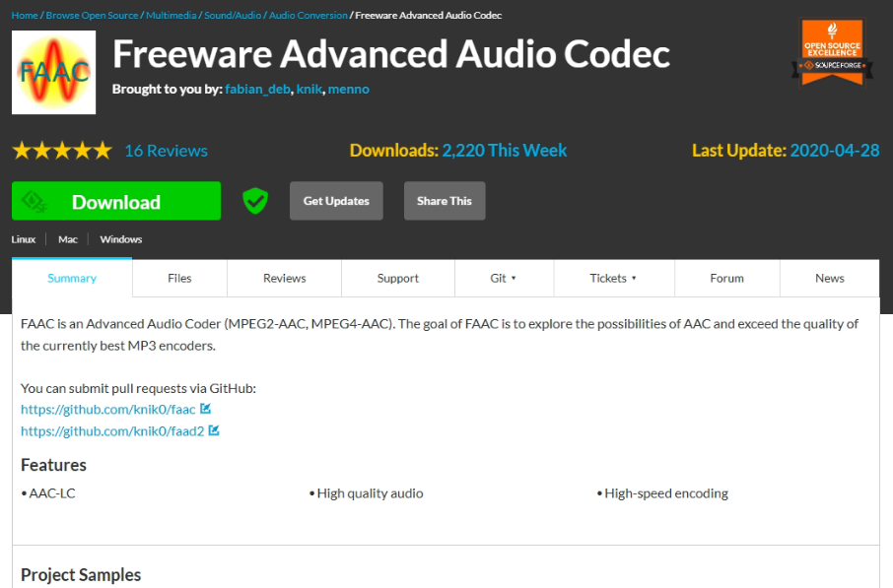Click the Freeware Advanced Audio Codec title
The width and height of the screenshot is (893, 588).
pos(391,54)
